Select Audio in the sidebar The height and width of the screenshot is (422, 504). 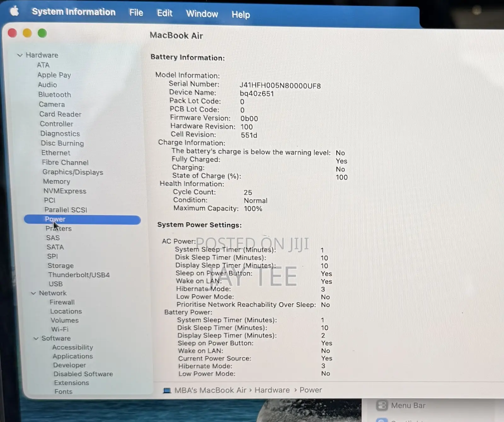(48, 85)
